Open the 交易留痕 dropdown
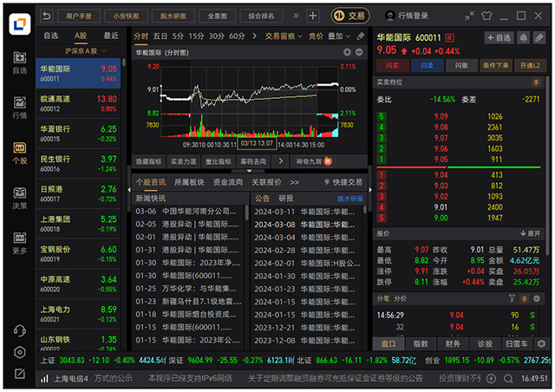This screenshot has width=555, height=392. coord(284,36)
